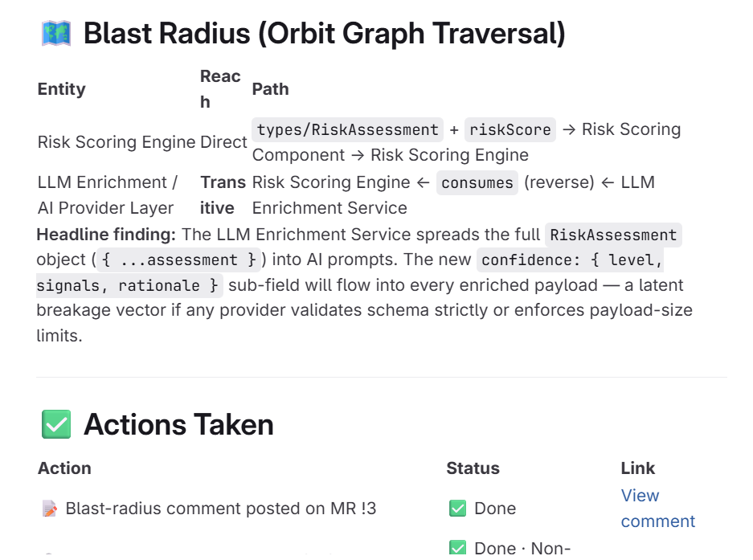Click the consumes code chip
This screenshot has height=560, width=753.
point(477,183)
